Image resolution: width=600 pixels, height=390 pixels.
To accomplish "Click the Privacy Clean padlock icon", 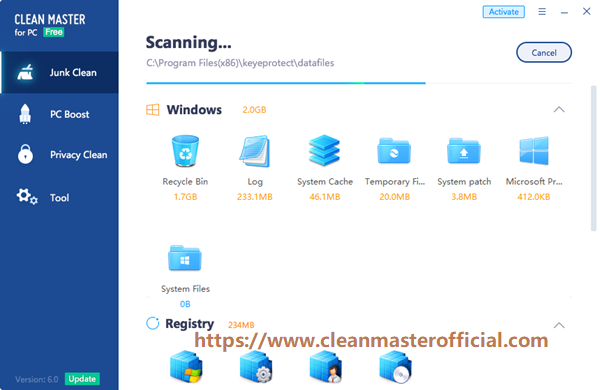I will pyautogui.click(x=25, y=154).
